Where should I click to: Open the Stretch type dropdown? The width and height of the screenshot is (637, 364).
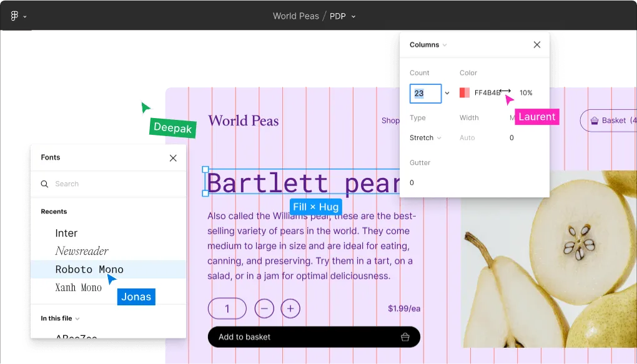click(425, 138)
